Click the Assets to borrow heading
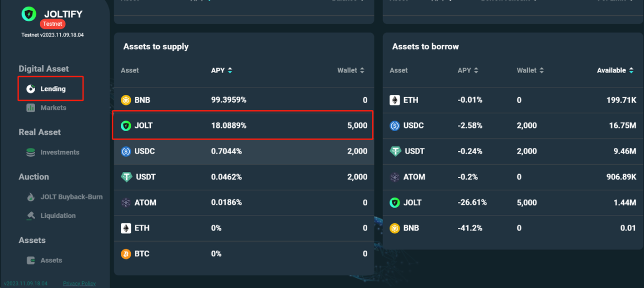This screenshot has height=288, width=644. (x=425, y=47)
